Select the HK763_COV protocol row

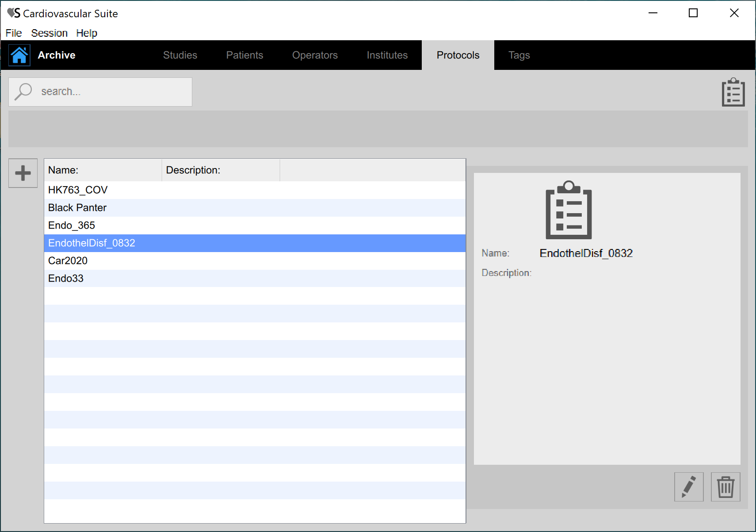click(78, 190)
